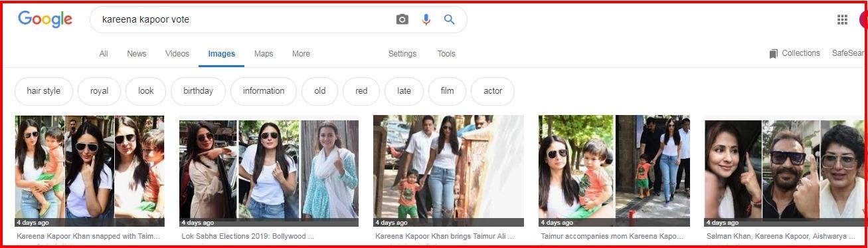Open image 'Kareena Kapoor Khan brings Taimur Ali'
This screenshot has height=248, width=868.
click(x=448, y=172)
